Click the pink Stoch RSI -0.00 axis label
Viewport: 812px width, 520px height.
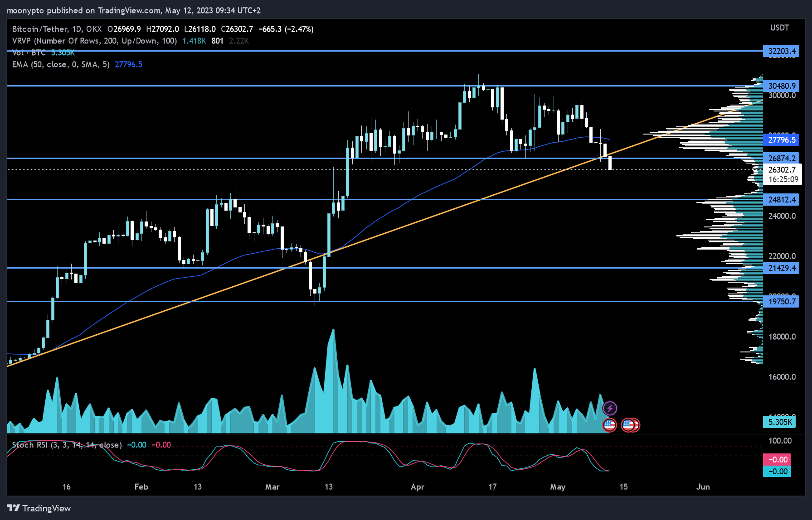click(x=777, y=459)
